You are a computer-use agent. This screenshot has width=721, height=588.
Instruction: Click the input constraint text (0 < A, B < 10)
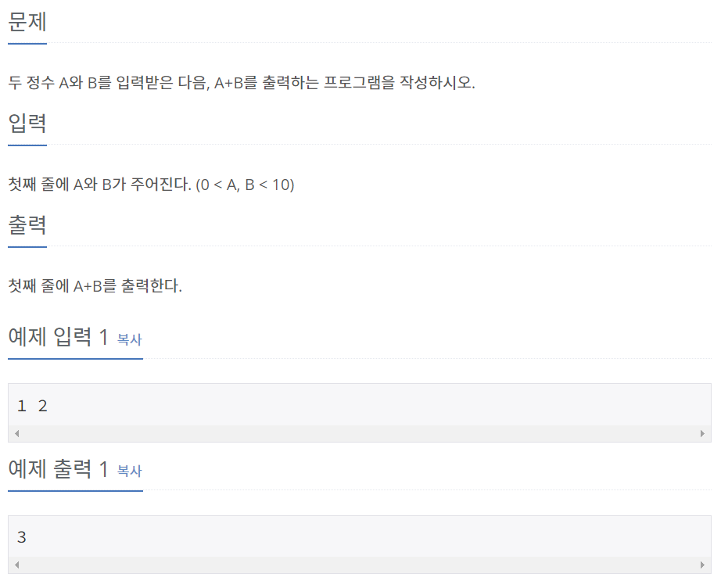coord(245,185)
